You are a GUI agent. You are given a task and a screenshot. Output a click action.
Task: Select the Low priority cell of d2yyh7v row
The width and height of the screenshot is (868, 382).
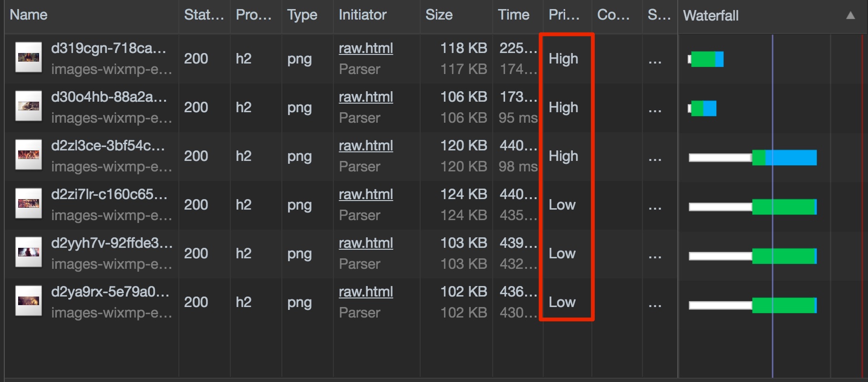[x=562, y=254]
